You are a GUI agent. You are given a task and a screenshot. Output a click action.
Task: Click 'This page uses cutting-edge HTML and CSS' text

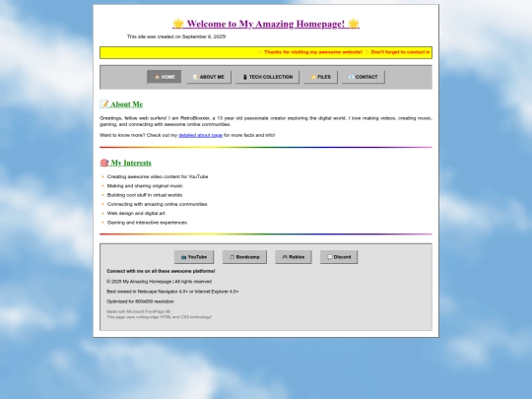tap(160, 317)
